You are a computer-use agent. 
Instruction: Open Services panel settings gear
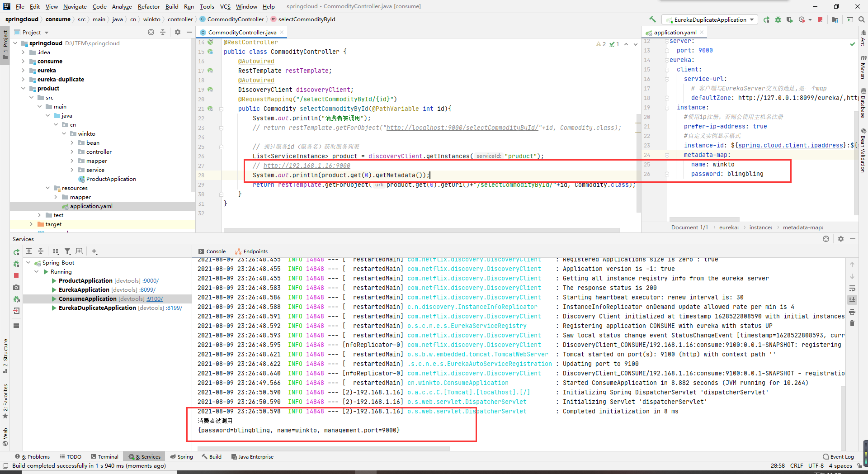click(840, 239)
